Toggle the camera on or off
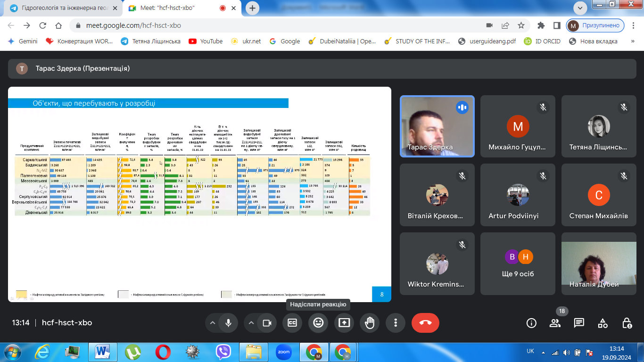This screenshot has width=644, height=362. click(267, 323)
